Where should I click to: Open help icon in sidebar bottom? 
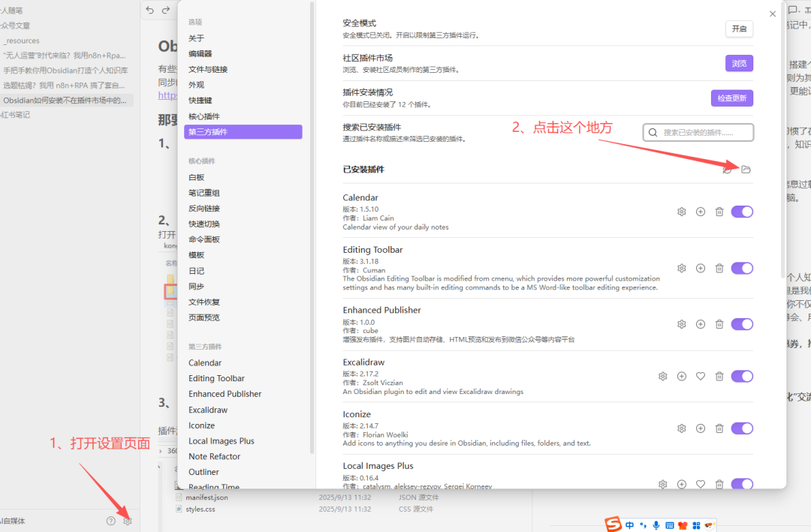tap(110, 521)
